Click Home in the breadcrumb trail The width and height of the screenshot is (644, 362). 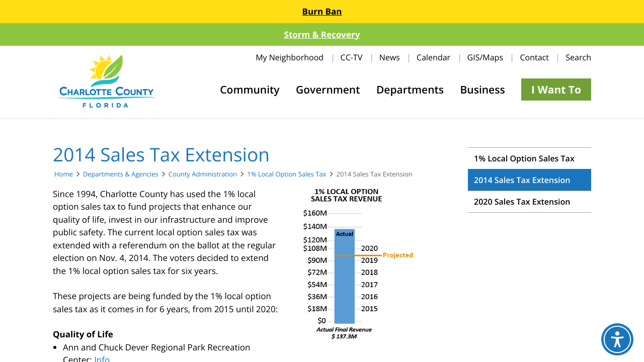point(63,174)
